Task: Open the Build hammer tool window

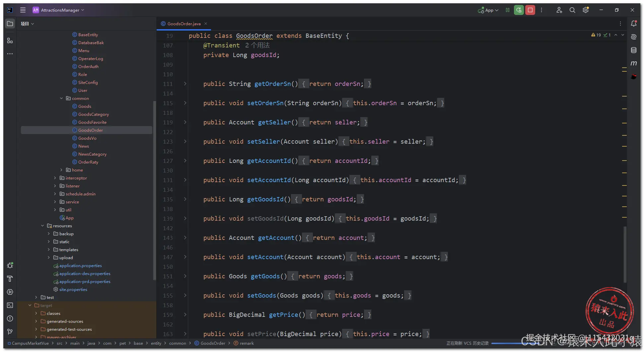Action: [x=10, y=279]
